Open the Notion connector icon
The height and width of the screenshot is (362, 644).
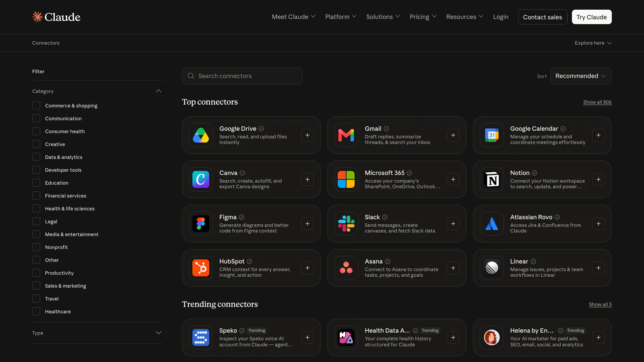[x=492, y=179]
